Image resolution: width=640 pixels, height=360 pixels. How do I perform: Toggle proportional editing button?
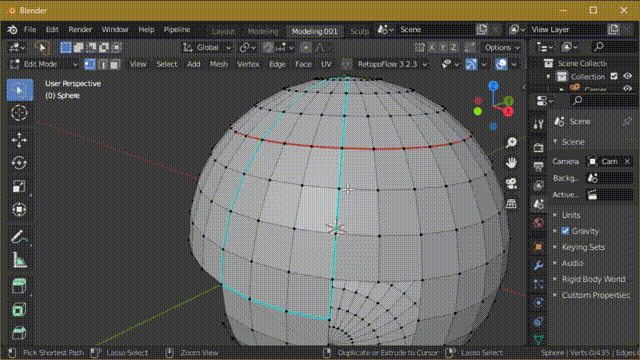click(x=305, y=47)
